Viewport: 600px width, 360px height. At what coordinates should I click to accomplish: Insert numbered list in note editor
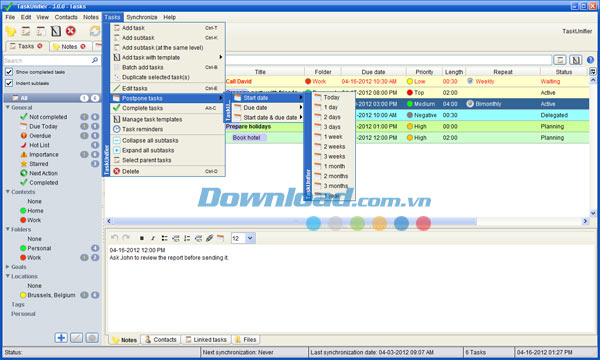pyautogui.click(x=187, y=238)
